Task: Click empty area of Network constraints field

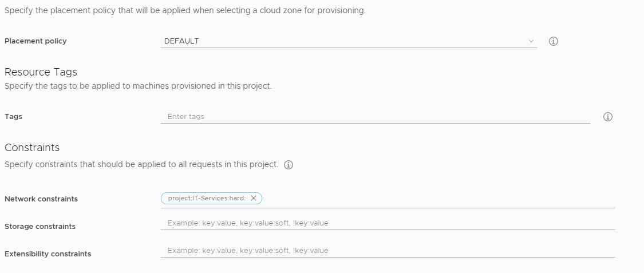Action: 438,199
